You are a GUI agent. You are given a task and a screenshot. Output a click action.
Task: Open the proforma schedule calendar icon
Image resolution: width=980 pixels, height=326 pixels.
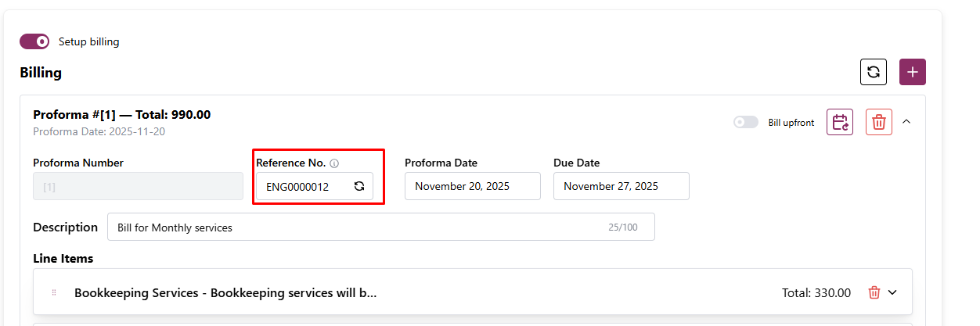click(x=840, y=122)
